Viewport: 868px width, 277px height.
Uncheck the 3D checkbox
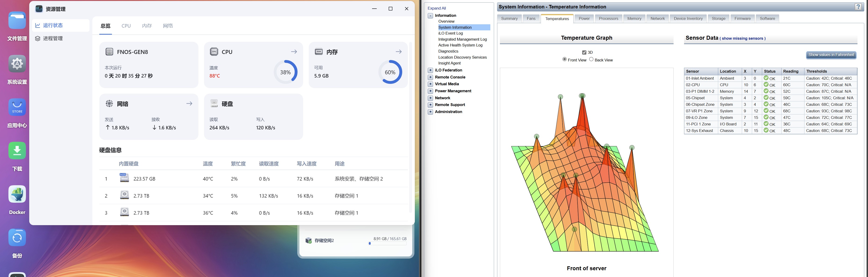584,53
